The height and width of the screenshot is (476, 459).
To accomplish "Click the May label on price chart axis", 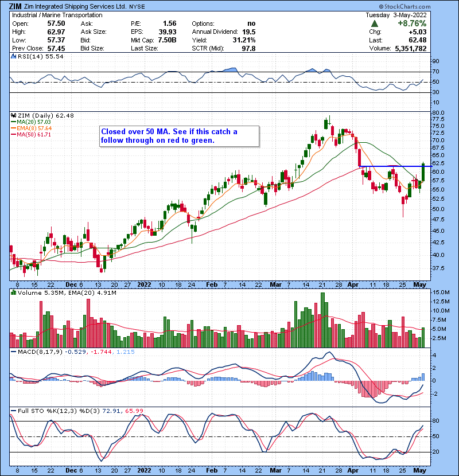I will click(x=420, y=284).
